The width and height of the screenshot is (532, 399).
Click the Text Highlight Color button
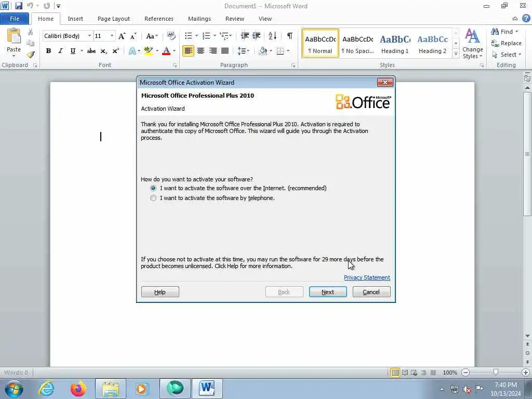[x=148, y=51]
